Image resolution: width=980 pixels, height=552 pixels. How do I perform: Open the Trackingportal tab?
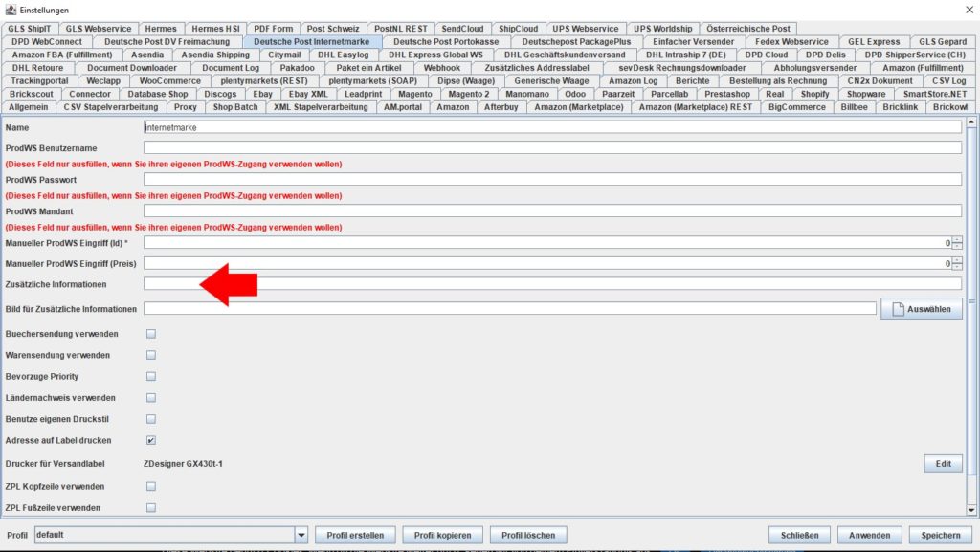[39, 81]
